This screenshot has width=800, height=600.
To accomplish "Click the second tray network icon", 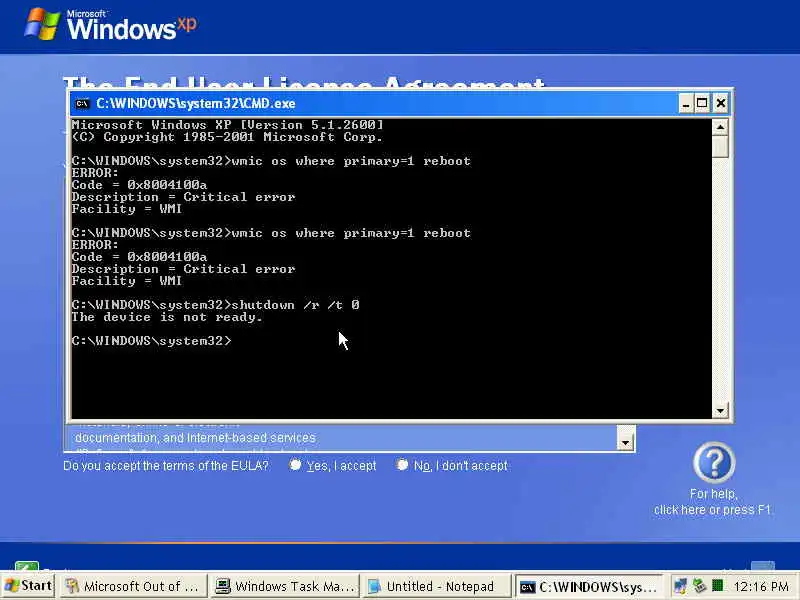I will 699,586.
